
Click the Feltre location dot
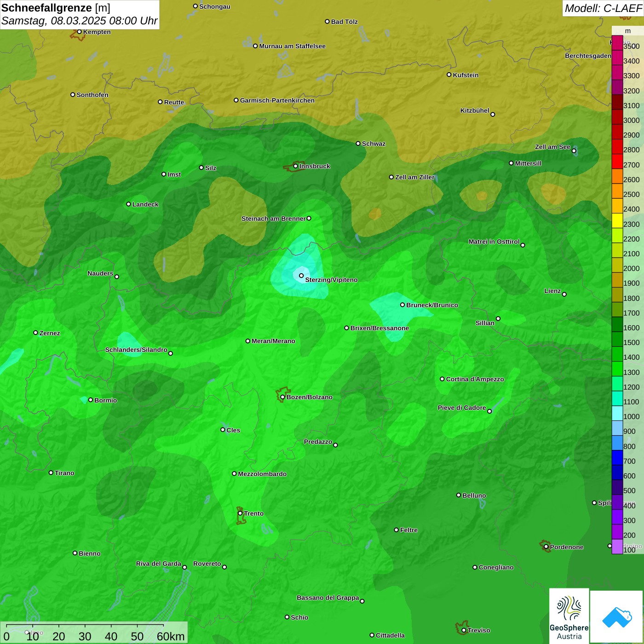click(x=397, y=530)
